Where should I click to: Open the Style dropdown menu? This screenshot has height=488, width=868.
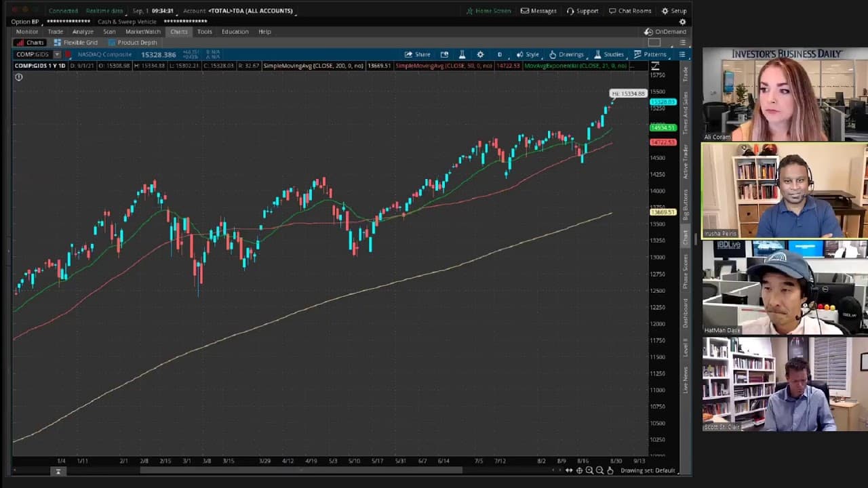(x=528, y=54)
